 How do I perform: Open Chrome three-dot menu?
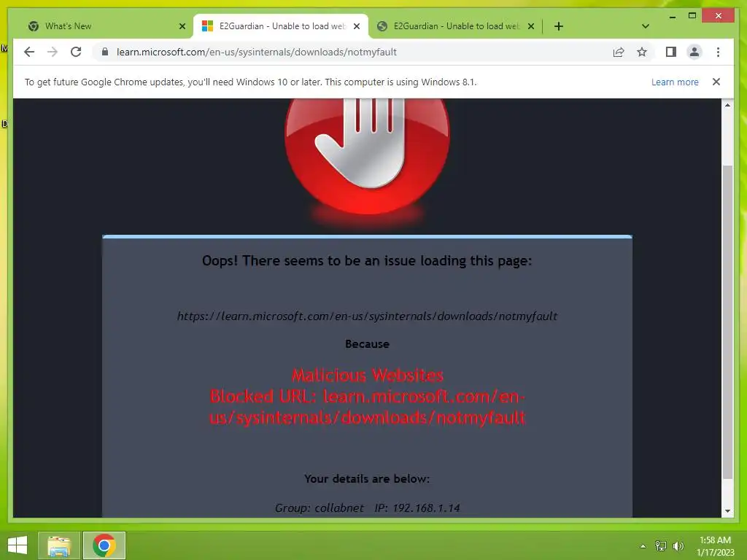(x=718, y=52)
